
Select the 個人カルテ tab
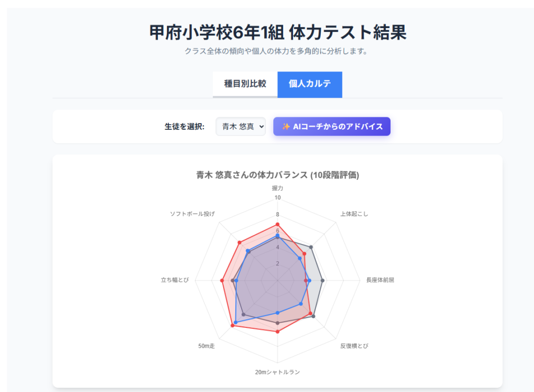[310, 84]
